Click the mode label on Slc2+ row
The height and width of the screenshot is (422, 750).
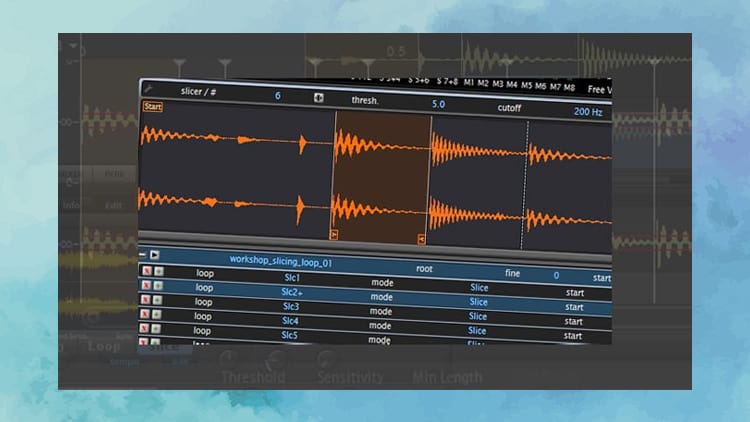(x=381, y=297)
